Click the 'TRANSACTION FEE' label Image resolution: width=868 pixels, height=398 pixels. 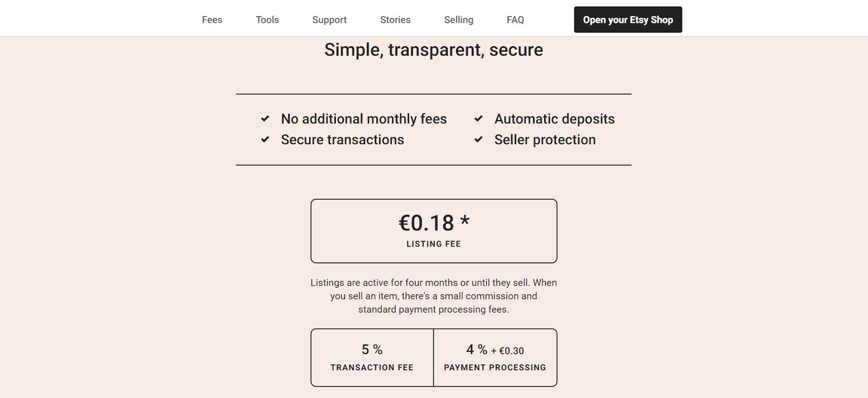point(372,367)
